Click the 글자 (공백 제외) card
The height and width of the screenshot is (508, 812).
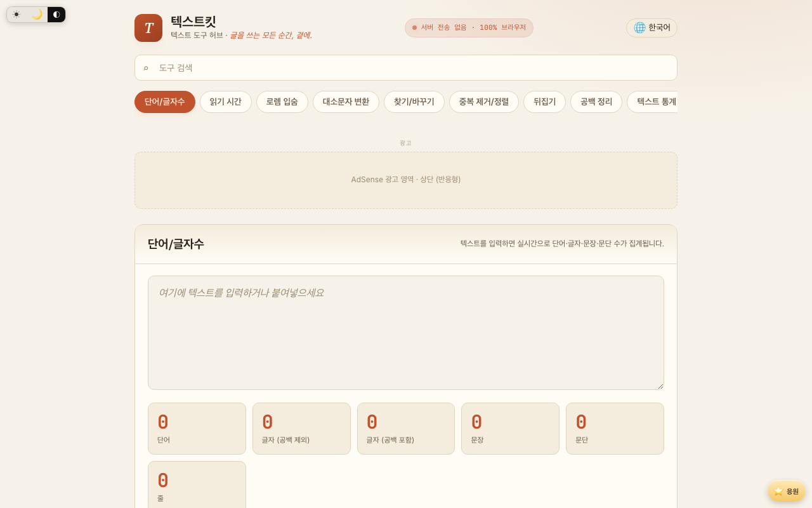click(301, 429)
